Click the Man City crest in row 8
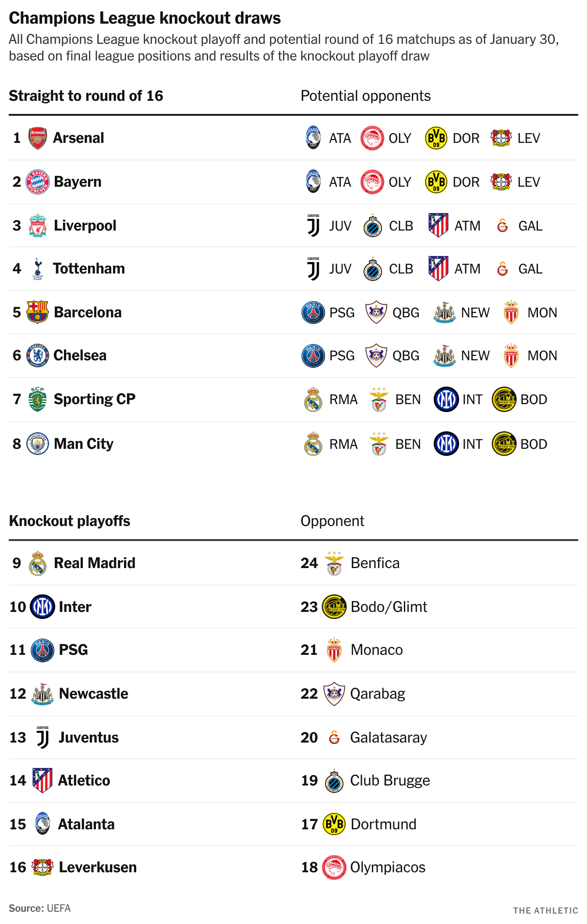The width and height of the screenshot is (587, 924). (38, 444)
